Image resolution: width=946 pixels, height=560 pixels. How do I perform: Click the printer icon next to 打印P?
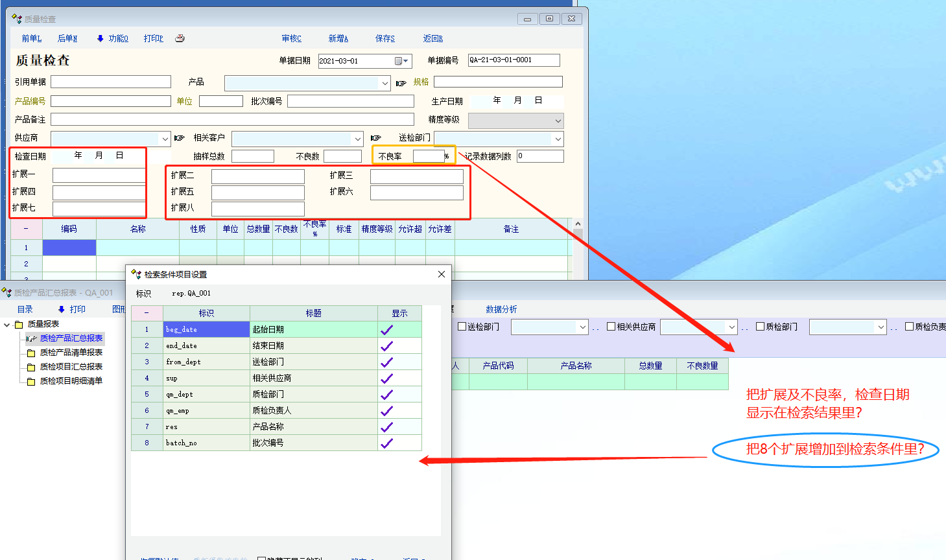[180, 38]
